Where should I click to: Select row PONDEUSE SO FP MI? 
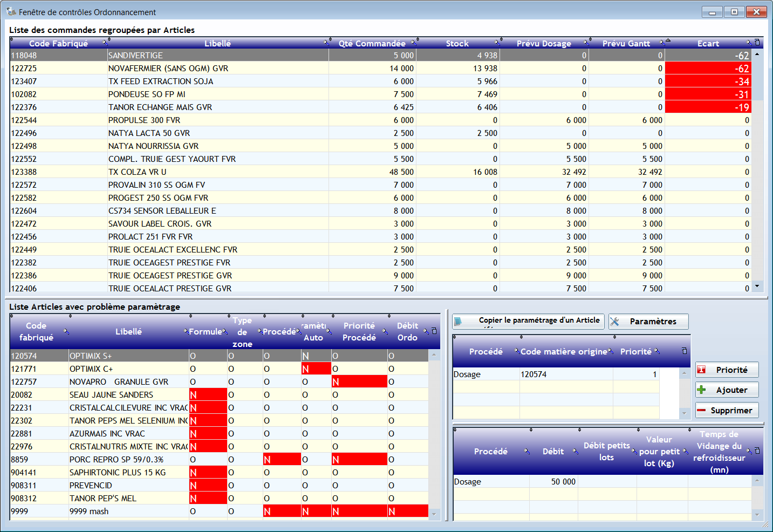[381, 94]
